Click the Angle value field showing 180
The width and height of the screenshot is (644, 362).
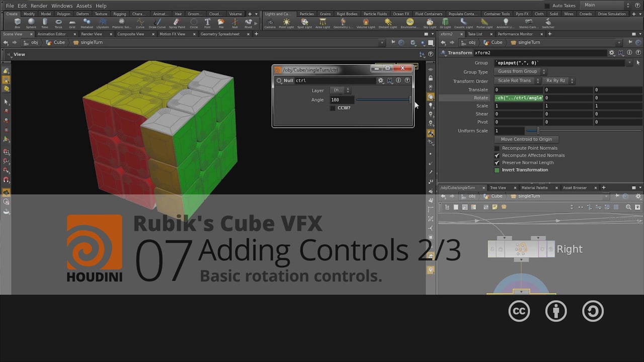(x=341, y=100)
